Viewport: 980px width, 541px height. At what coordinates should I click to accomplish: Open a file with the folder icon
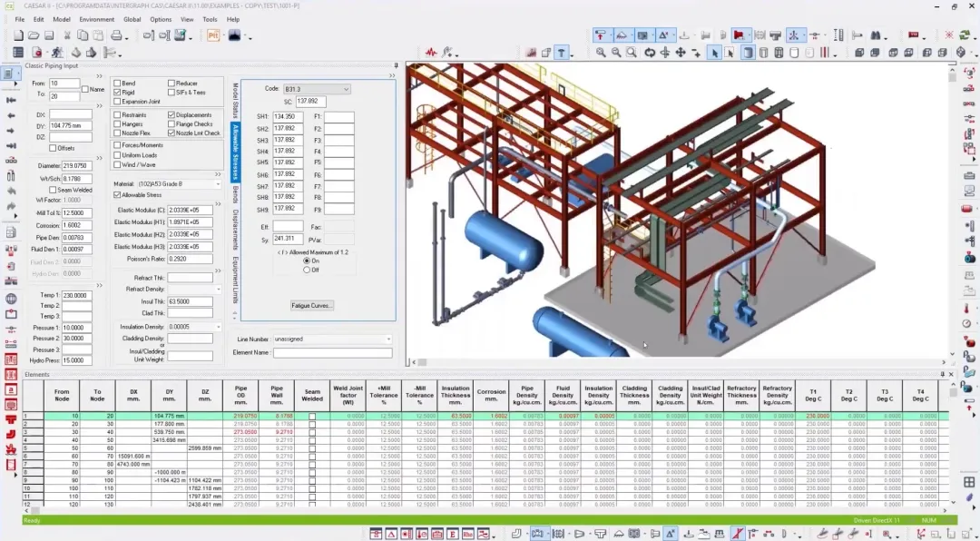34,35
